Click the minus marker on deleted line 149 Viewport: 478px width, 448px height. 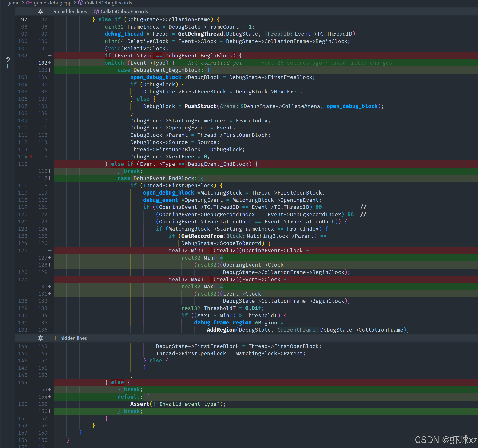coord(49,382)
